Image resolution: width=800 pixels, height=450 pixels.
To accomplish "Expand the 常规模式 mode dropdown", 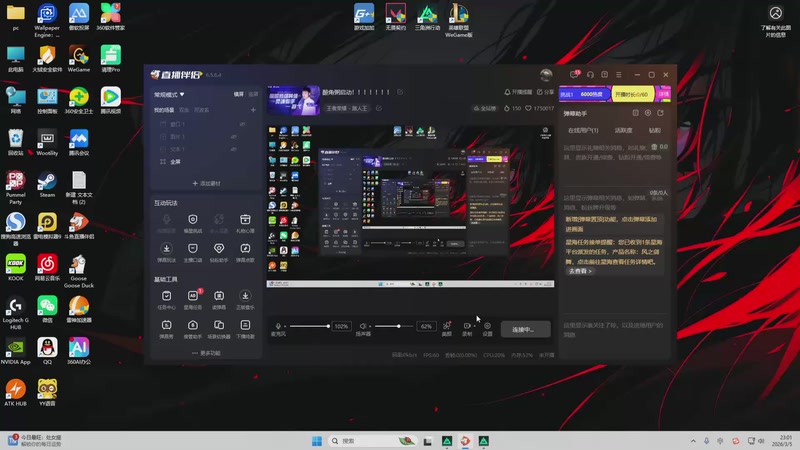I will 169,94.
